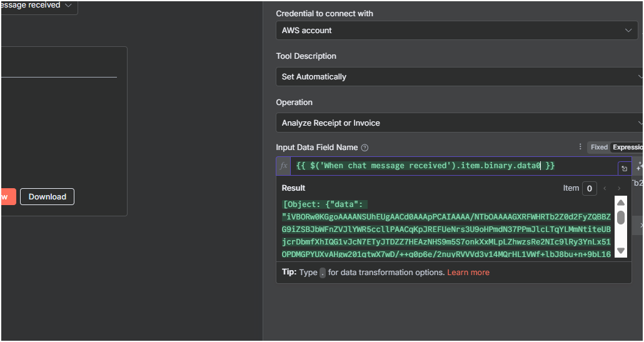
Task: Open the three-dot options for Input Data Field Name
Action: point(580,147)
